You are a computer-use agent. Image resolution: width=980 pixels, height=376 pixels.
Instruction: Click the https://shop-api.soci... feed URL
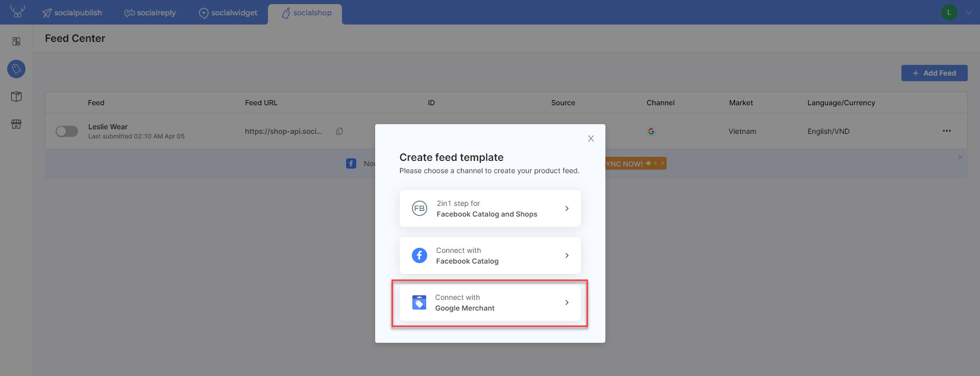pyautogui.click(x=283, y=131)
